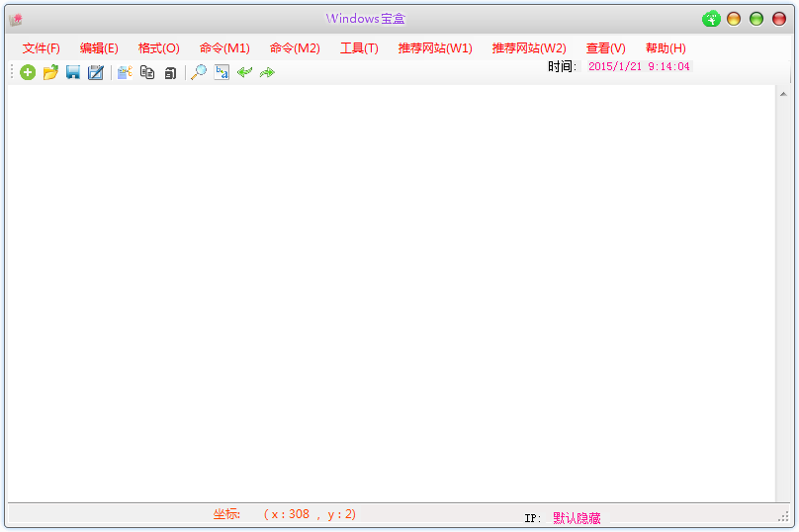Screen dimensions: 799x532
Task: Click the date-time value 2015/1/21 9:14:04
Action: tap(639, 67)
